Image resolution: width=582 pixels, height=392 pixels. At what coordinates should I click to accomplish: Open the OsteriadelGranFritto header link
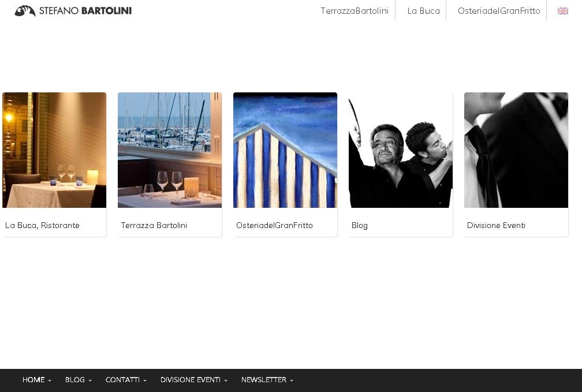click(x=499, y=11)
